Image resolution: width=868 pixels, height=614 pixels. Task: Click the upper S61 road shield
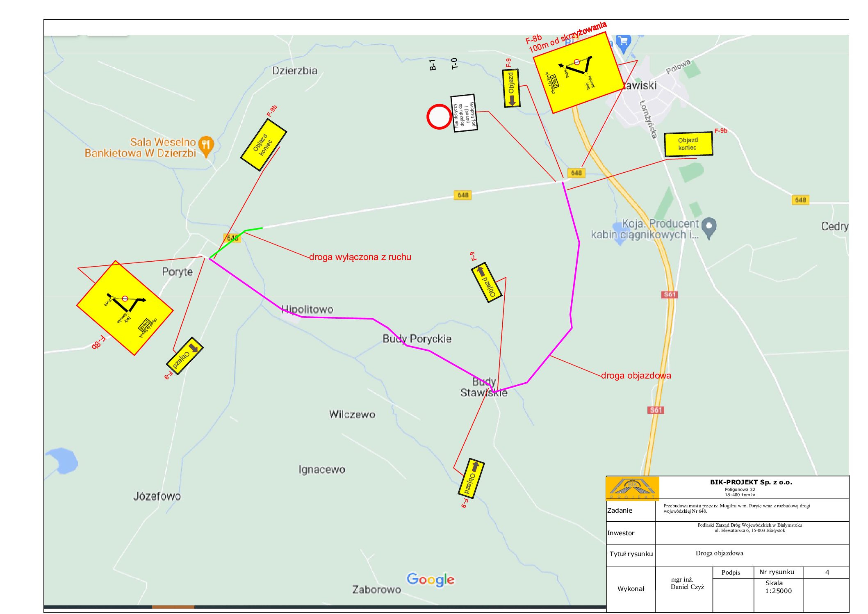pos(670,294)
